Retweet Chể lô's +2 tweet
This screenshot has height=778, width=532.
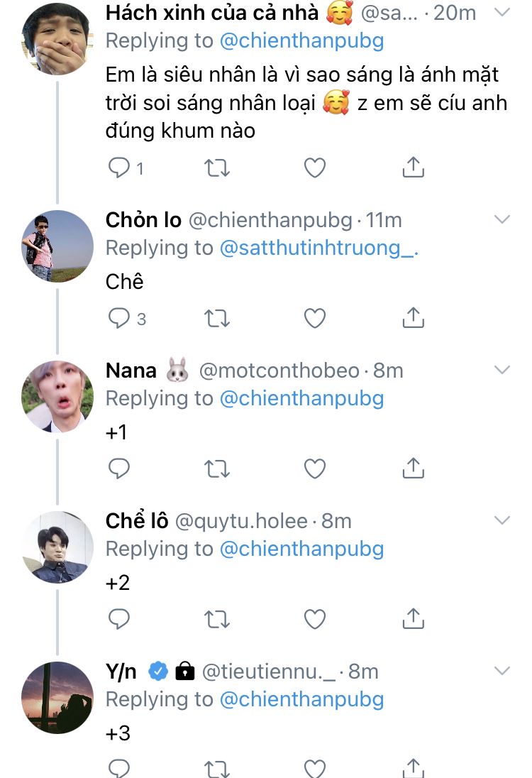[216, 619]
